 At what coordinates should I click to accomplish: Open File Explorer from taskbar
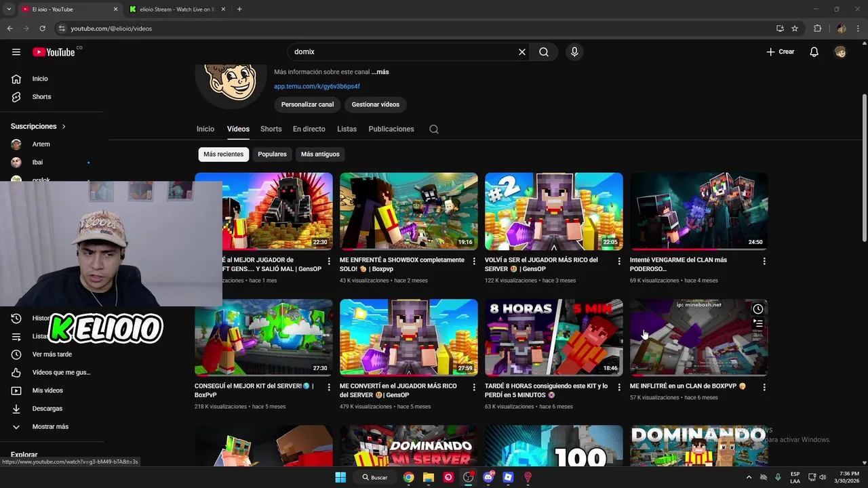[x=429, y=477]
